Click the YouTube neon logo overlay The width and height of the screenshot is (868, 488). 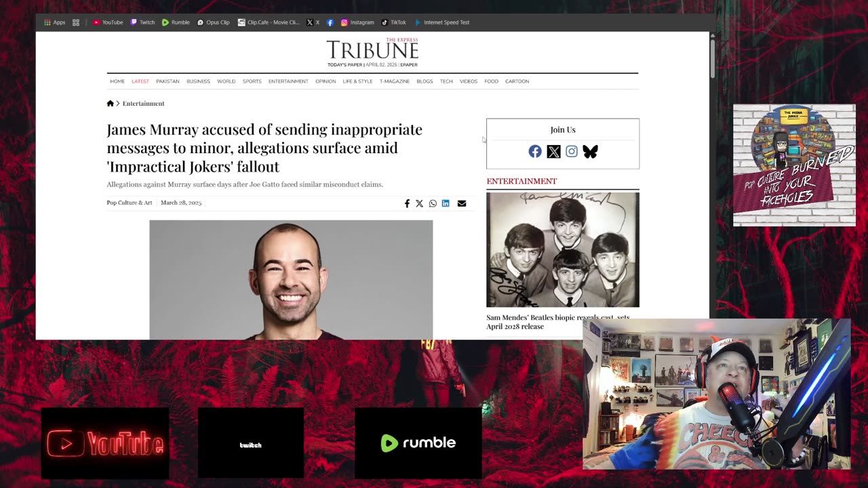pos(105,444)
